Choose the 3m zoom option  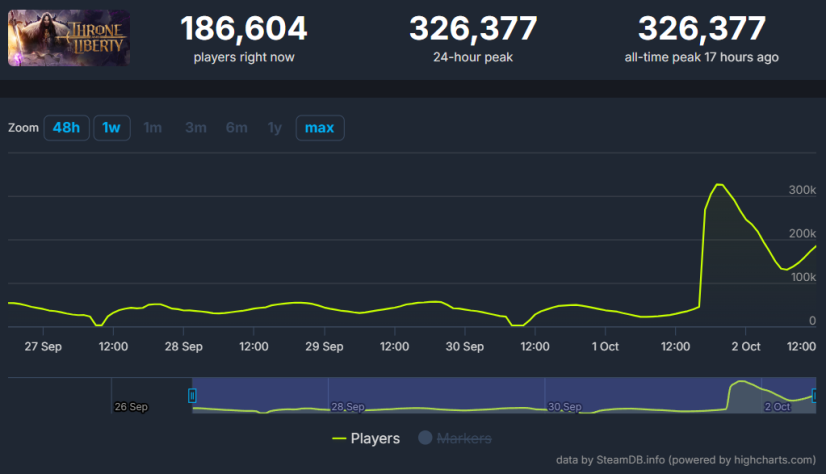tap(195, 128)
